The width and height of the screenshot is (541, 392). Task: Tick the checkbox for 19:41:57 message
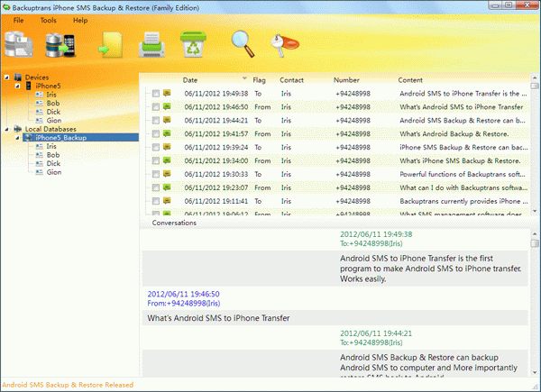click(156, 133)
